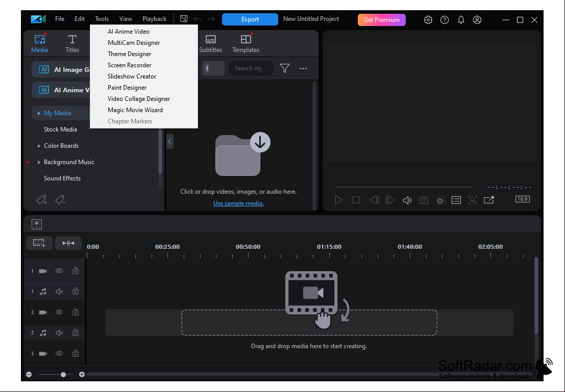Mute audio track 1

coord(59,292)
